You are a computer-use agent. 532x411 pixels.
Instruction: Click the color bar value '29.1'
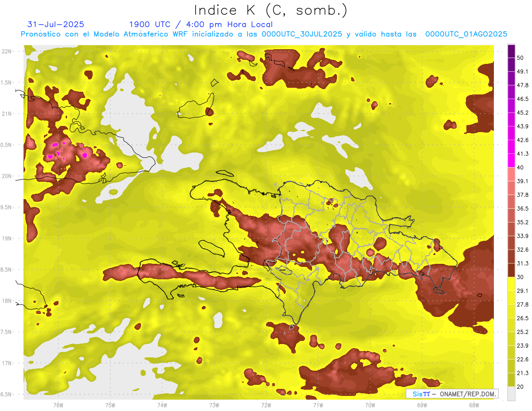pyautogui.click(x=522, y=291)
